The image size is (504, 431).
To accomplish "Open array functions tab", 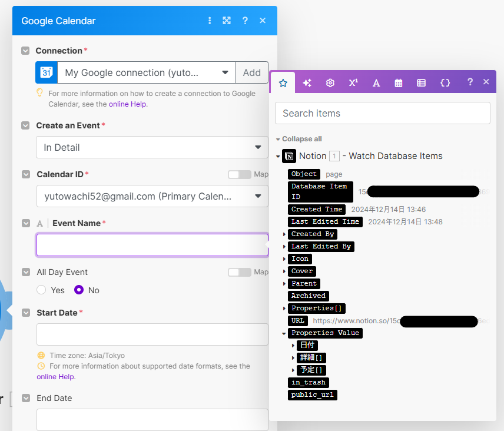I will pos(421,83).
